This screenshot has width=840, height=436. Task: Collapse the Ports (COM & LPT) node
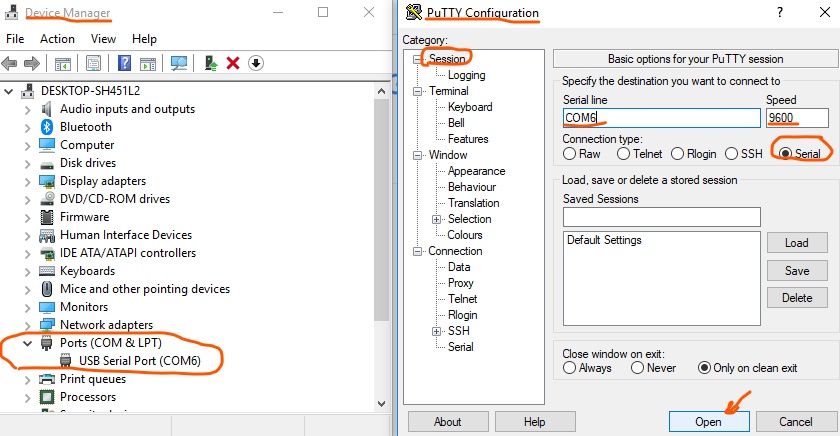27,343
